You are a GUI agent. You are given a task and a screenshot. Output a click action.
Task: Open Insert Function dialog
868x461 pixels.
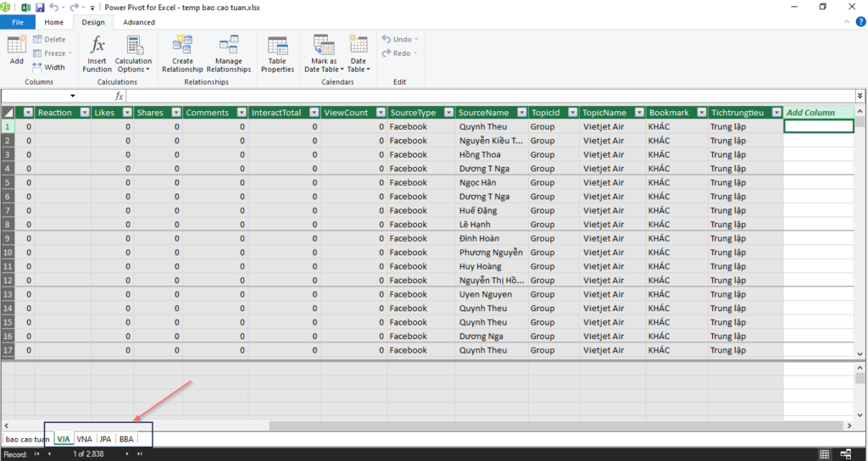(x=97, y=53)
